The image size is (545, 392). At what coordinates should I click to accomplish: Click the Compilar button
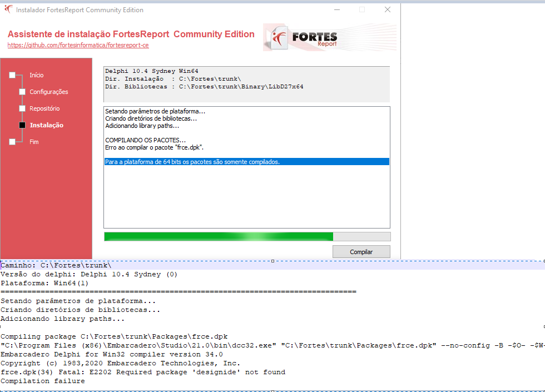coord(361,252)
